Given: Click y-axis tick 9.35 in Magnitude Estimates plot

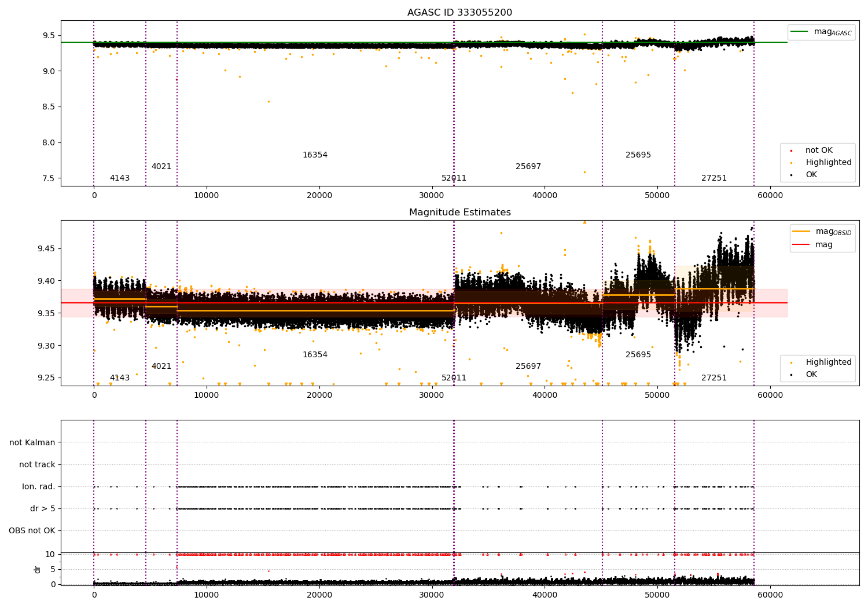Looking at the screenshot, I should (46, 313).
